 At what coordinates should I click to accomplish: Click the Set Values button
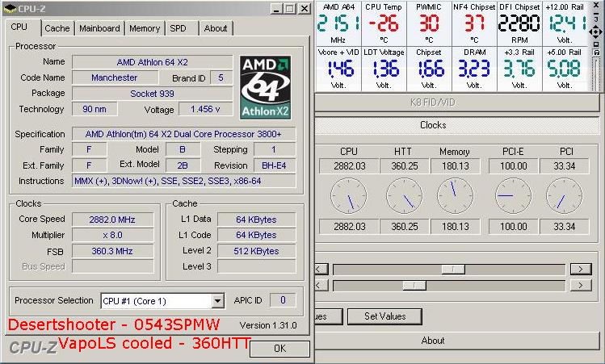coord(384,316)
